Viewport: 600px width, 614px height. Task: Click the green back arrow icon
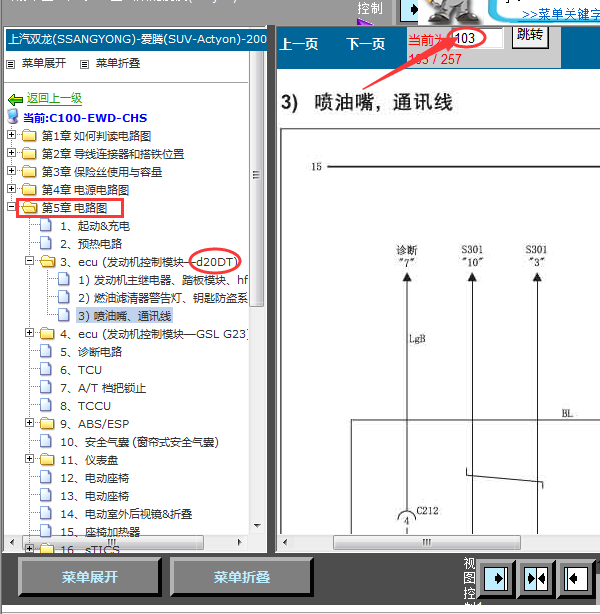[x=16, y=99]
